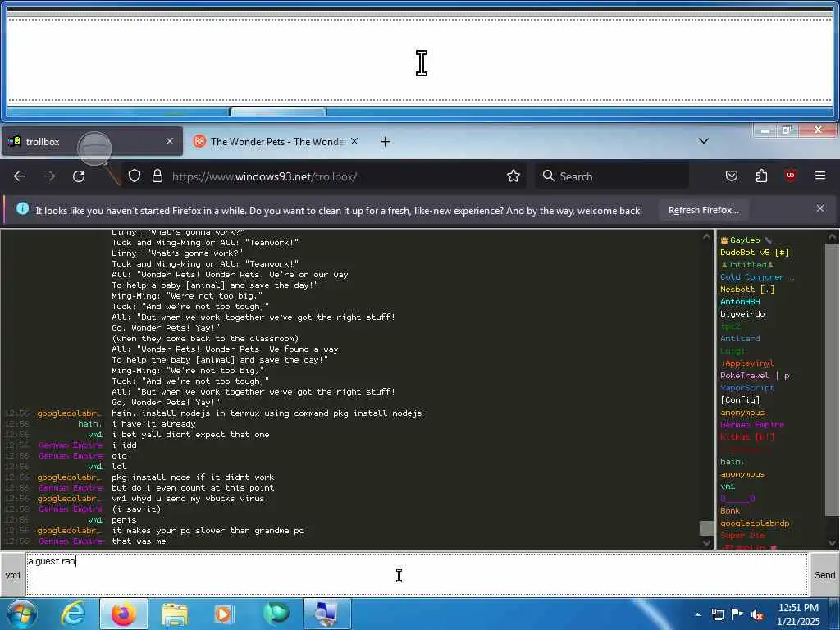The width and height of the screenshot is (840, 630).
Task: Select Cold Conjurer in user list
Action: click(x=756, y=277)
